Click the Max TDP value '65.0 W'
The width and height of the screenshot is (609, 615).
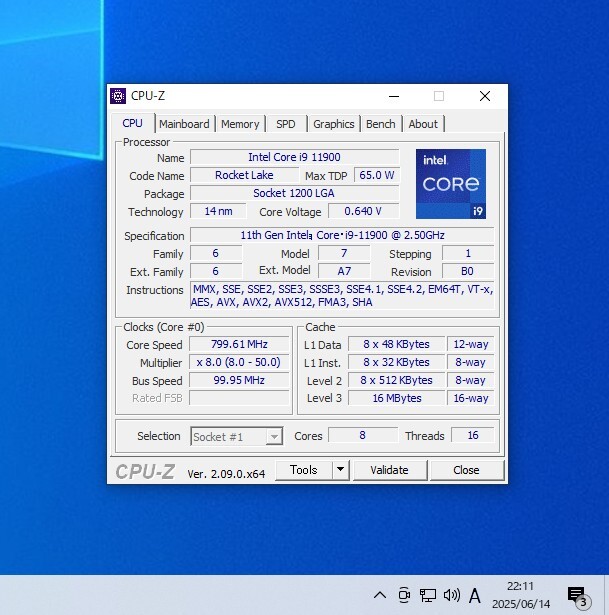pos(376,175)
